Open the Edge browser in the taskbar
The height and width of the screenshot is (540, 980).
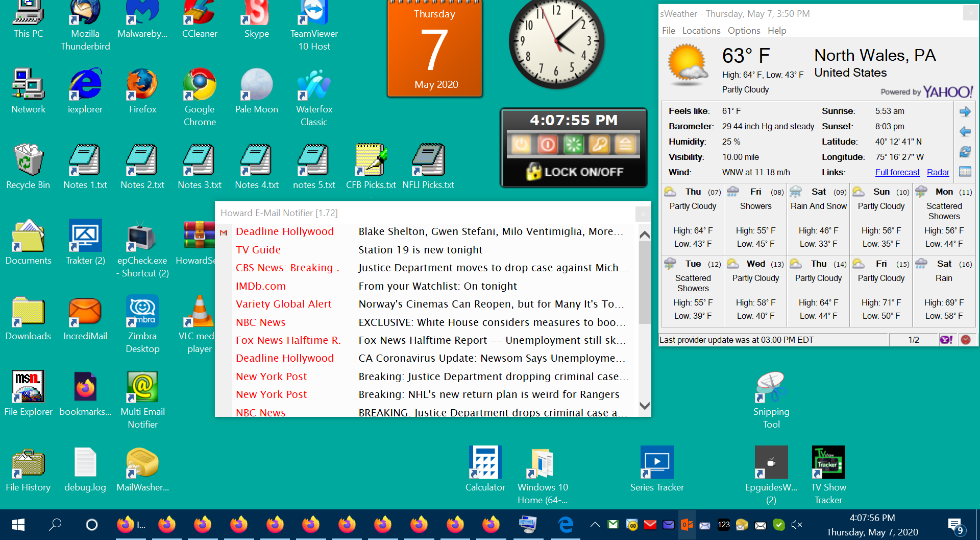click(566, 525)
